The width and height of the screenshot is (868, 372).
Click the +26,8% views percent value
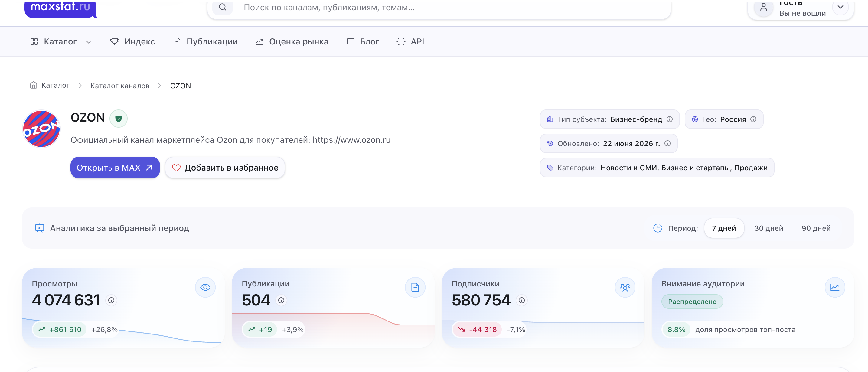click(104, 330)
